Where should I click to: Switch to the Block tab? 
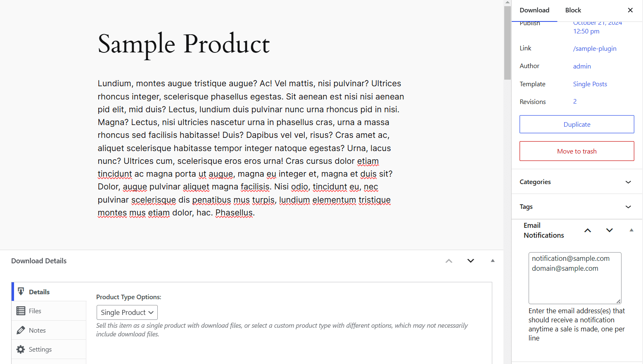pos(573,10)
